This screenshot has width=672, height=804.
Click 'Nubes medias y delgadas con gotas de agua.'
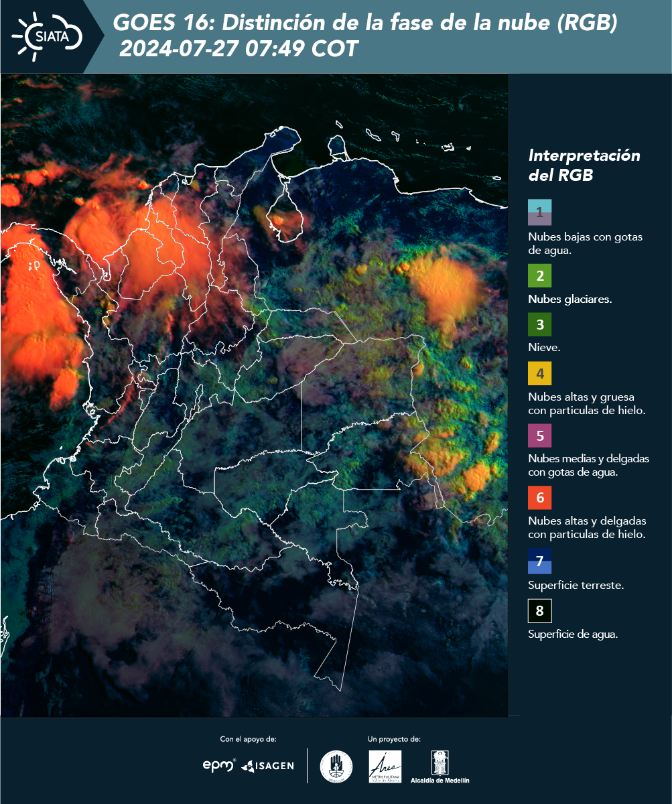[588, 466]
